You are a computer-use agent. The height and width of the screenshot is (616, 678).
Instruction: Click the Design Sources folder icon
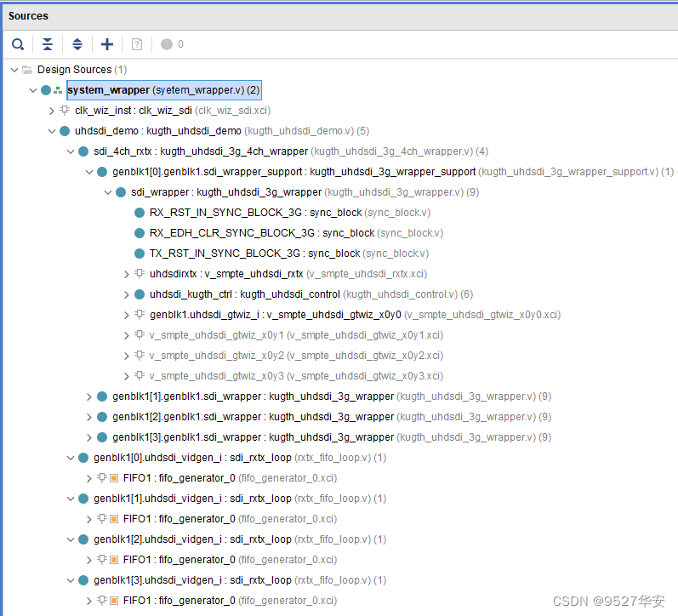[27, 70]
